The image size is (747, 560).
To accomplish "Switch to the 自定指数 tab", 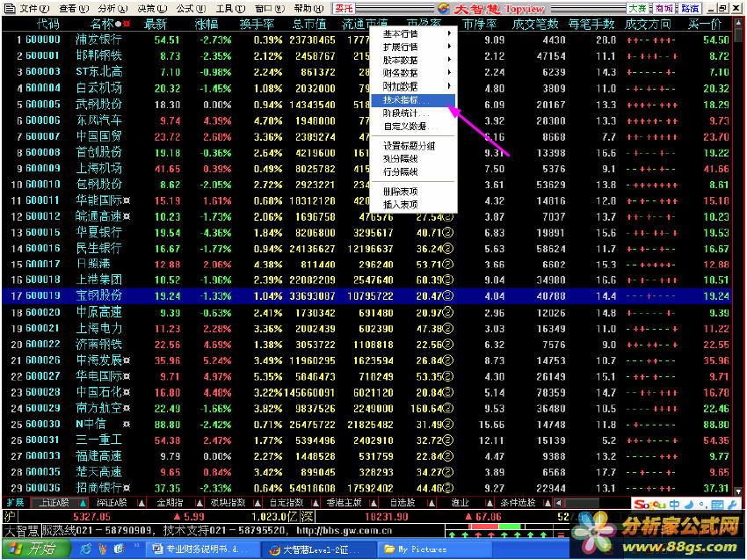I will tap(286, 503).
